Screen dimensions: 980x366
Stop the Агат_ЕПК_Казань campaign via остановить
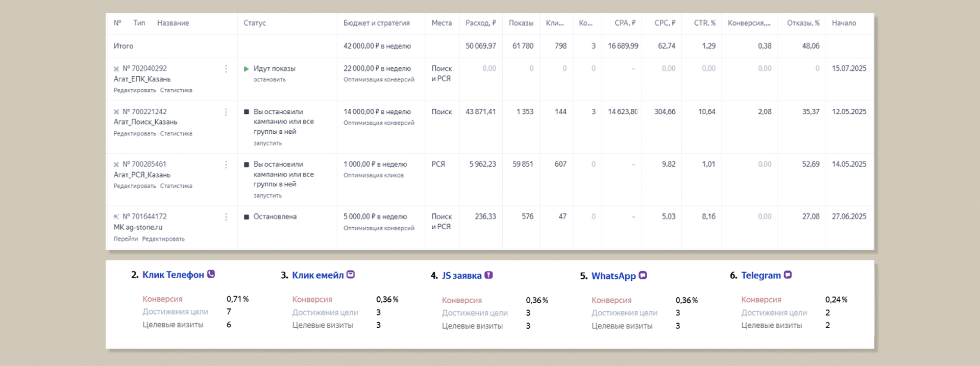(x=269, y=80)
